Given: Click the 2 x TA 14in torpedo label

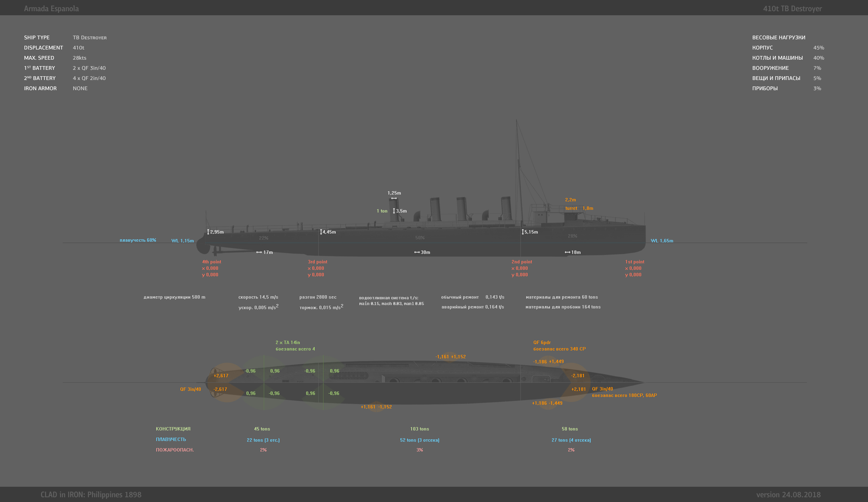Looking at the screenshot, I should (x=288, y=342).
